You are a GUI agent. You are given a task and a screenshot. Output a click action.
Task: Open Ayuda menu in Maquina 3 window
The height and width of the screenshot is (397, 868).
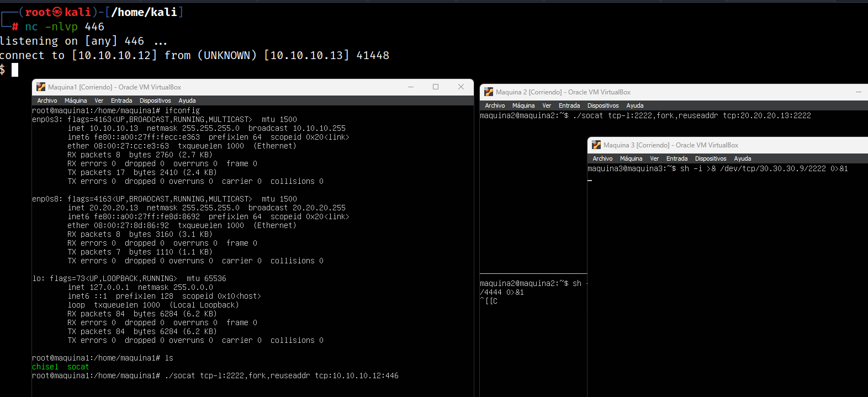coord(743,158)
